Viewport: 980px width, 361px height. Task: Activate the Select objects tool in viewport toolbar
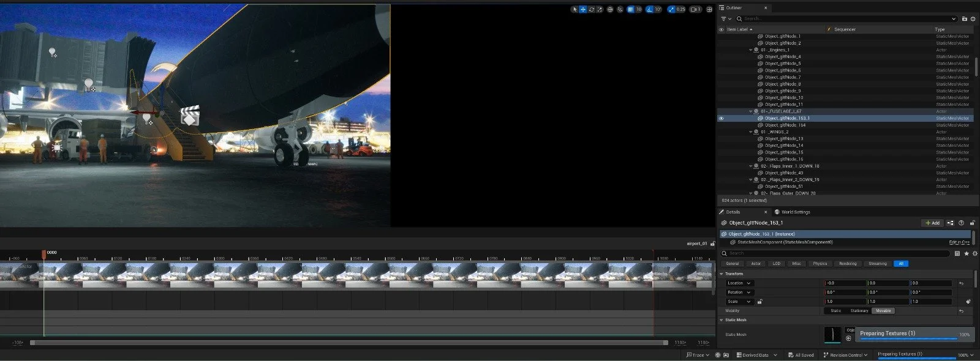(x=574, y=9)
